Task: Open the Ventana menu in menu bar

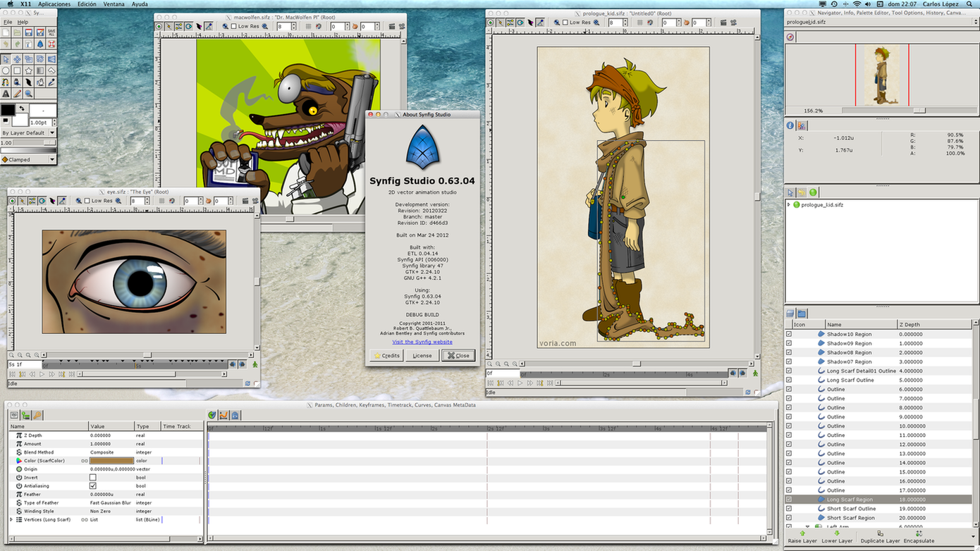Action: [x=114, y=4]
